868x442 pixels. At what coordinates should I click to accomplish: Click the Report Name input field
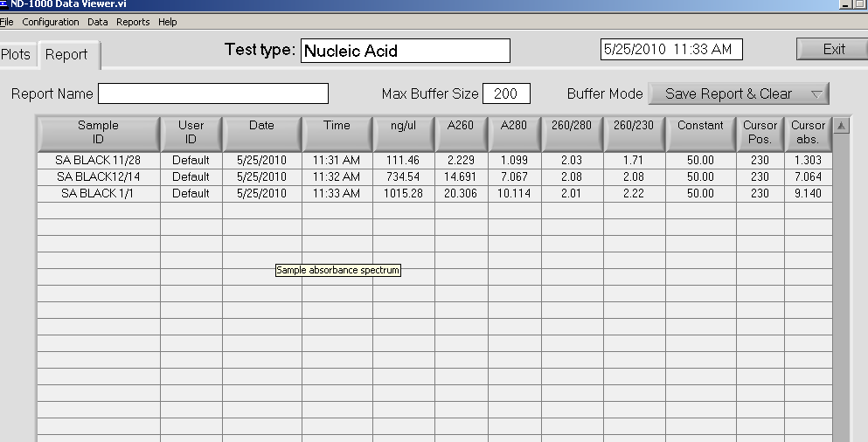pyautogui.click(x=213, y=93)
